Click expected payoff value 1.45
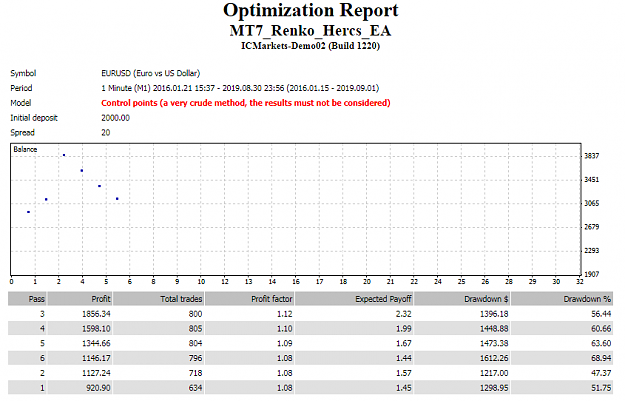 coord(403,388)
